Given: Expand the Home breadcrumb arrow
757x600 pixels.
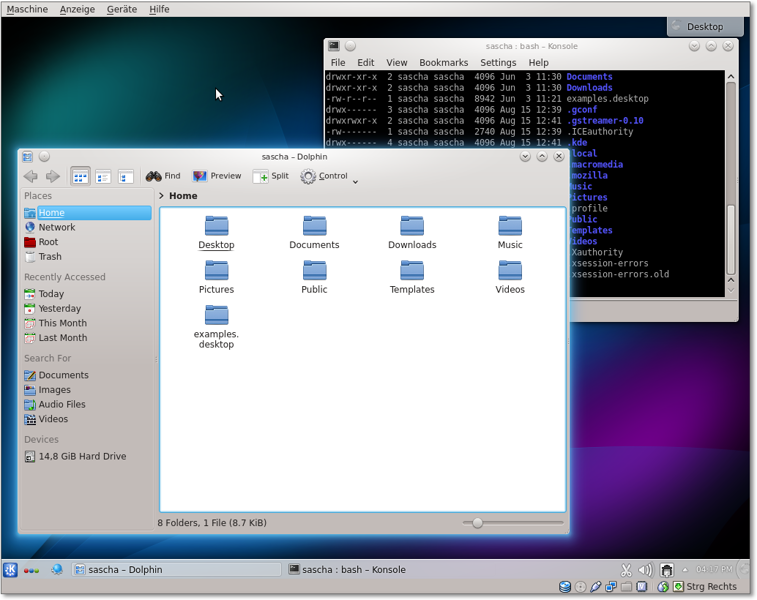Looking at the screenshot, I should (162, 196).
